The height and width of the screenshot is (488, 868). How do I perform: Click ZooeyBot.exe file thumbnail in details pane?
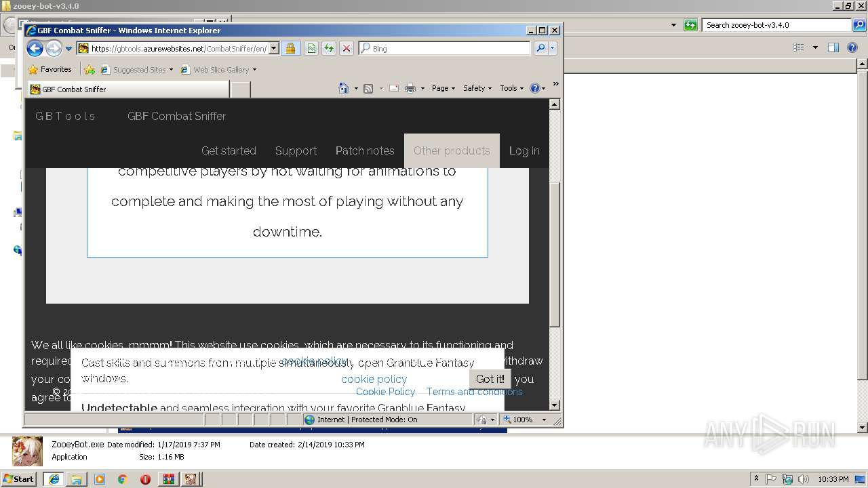coord(27,451)
